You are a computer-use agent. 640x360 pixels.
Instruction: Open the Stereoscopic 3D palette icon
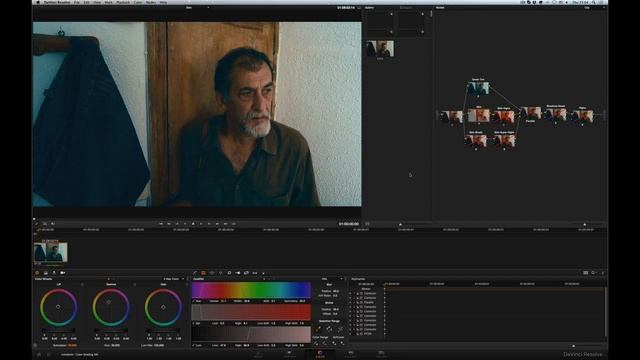point(255,273)
